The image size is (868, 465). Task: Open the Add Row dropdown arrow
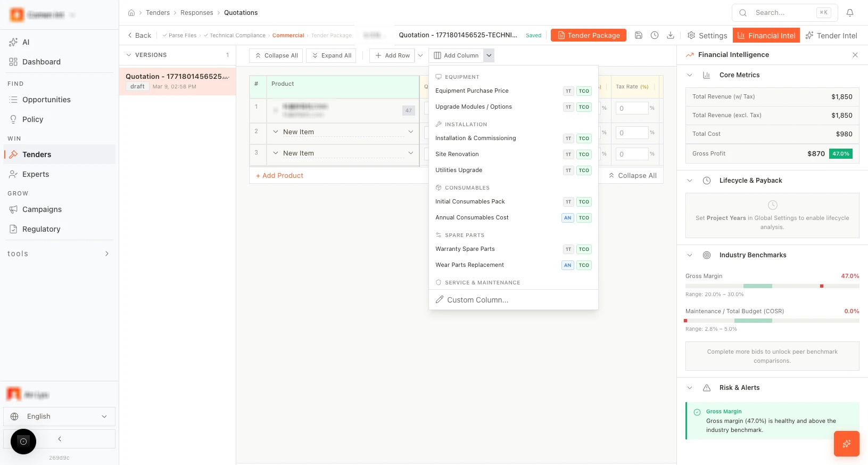tap(420, 55)
